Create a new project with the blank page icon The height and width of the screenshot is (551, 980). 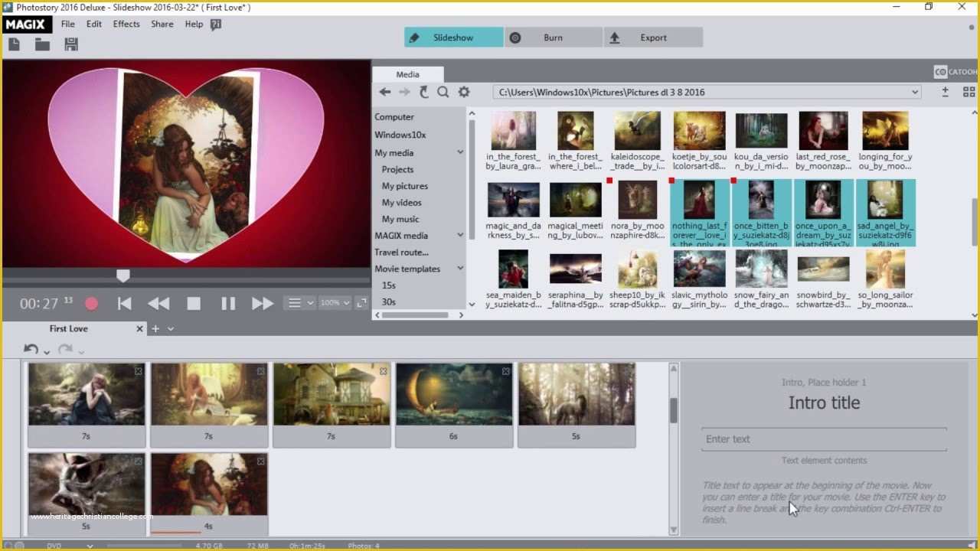[14, 44]
